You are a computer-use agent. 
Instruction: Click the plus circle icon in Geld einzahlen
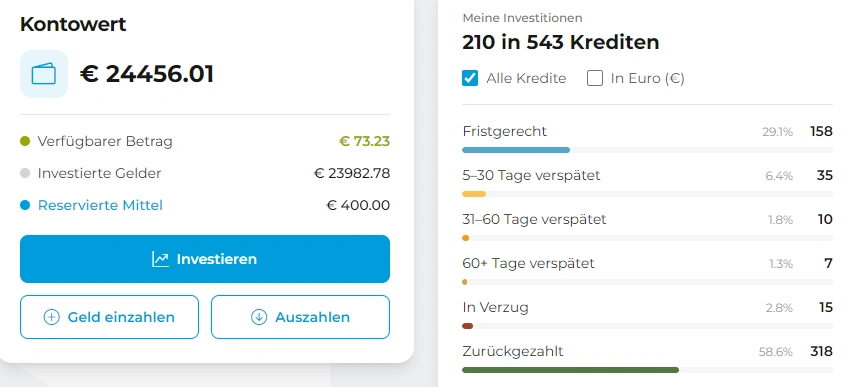[51, 317]
